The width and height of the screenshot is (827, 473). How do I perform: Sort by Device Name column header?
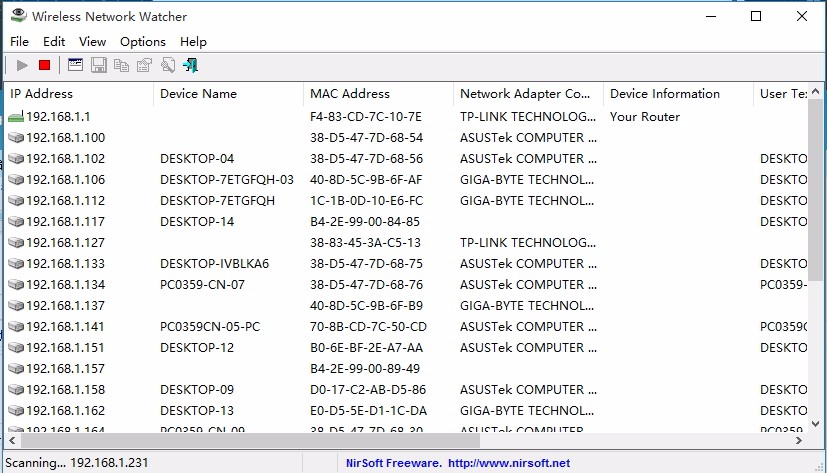pos(229,94)
